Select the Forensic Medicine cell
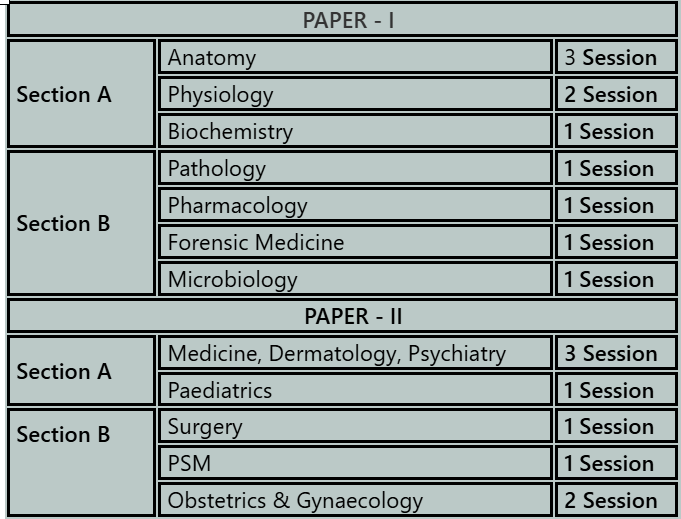The image size is (681, 519). (x=355, y=243)
